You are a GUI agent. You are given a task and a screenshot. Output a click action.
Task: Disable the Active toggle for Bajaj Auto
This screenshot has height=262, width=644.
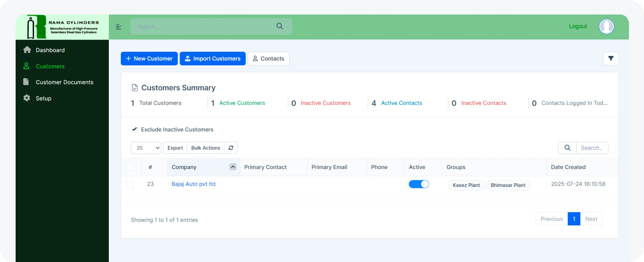point(419,184)
